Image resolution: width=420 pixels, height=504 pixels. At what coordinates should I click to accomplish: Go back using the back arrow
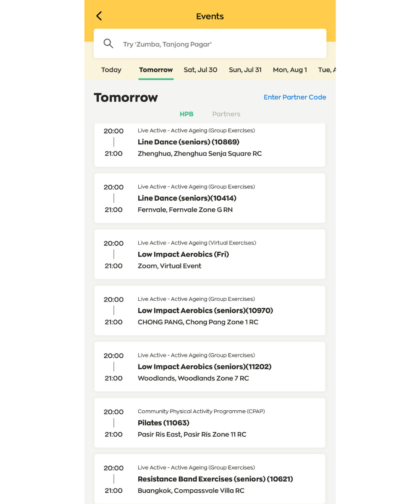(99, 16)
